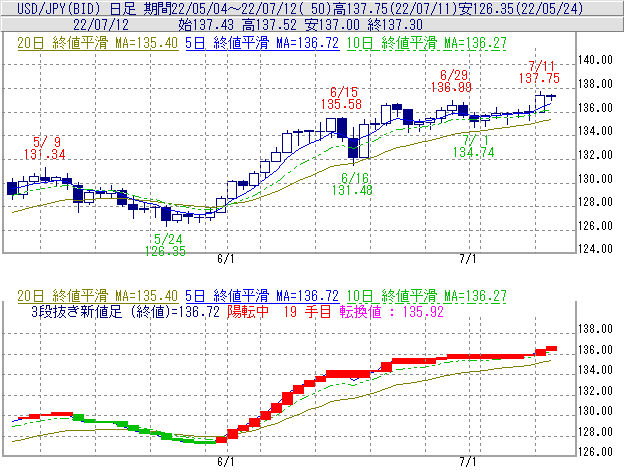
Task: Click the 5/24 126.35 low annotation
Action: click(166, 245)
